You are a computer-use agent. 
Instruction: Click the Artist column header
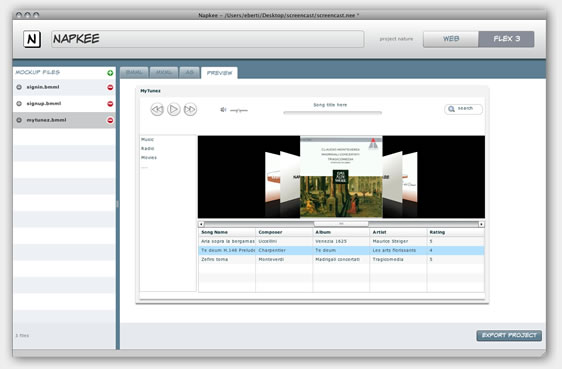click(x=398, y=232)
